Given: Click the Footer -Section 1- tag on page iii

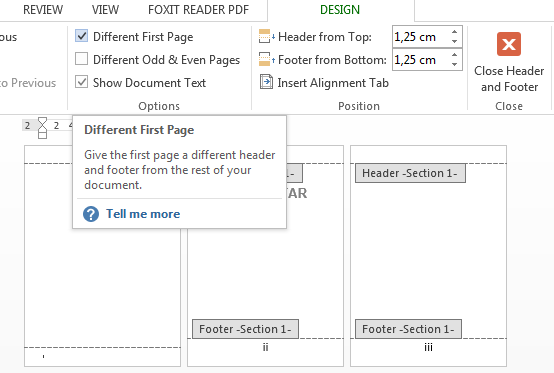Looking at the screenshot, I should 408,329.
